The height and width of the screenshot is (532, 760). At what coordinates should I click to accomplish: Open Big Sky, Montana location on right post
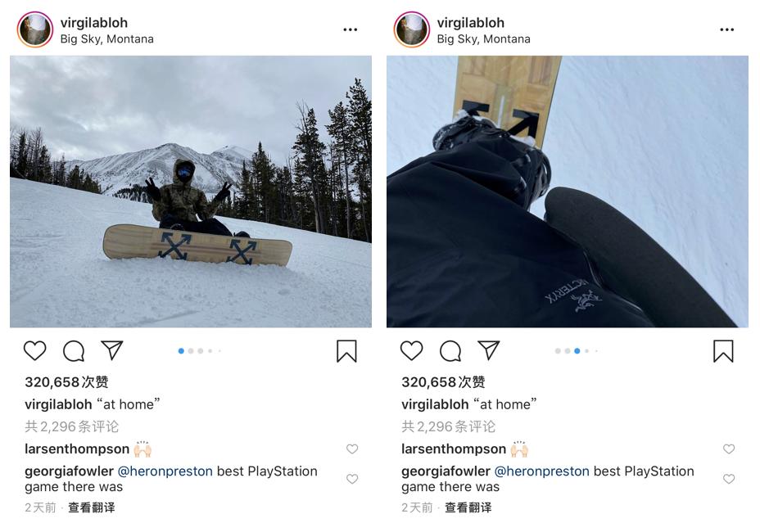click(x=483, y=38)
